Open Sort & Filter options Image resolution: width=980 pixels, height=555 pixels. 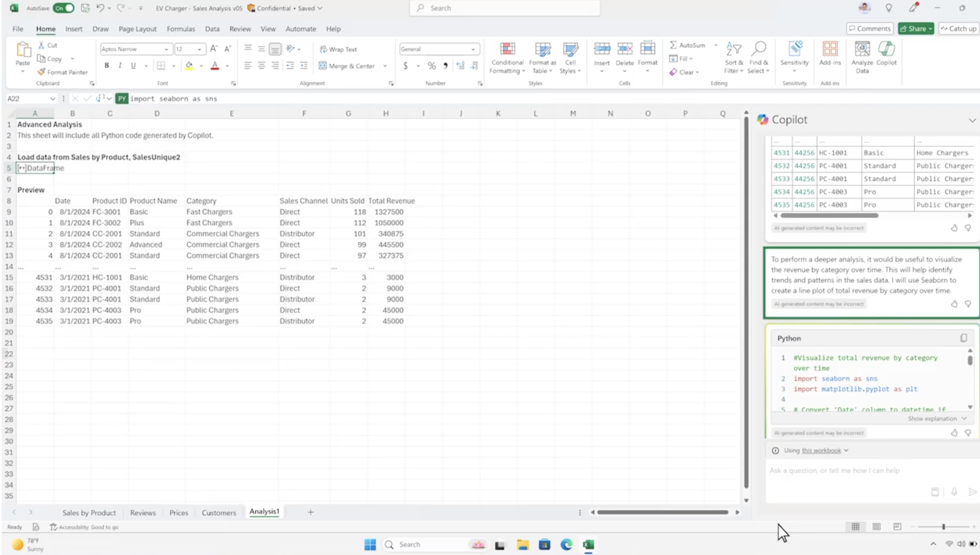[x=733, y=58]
